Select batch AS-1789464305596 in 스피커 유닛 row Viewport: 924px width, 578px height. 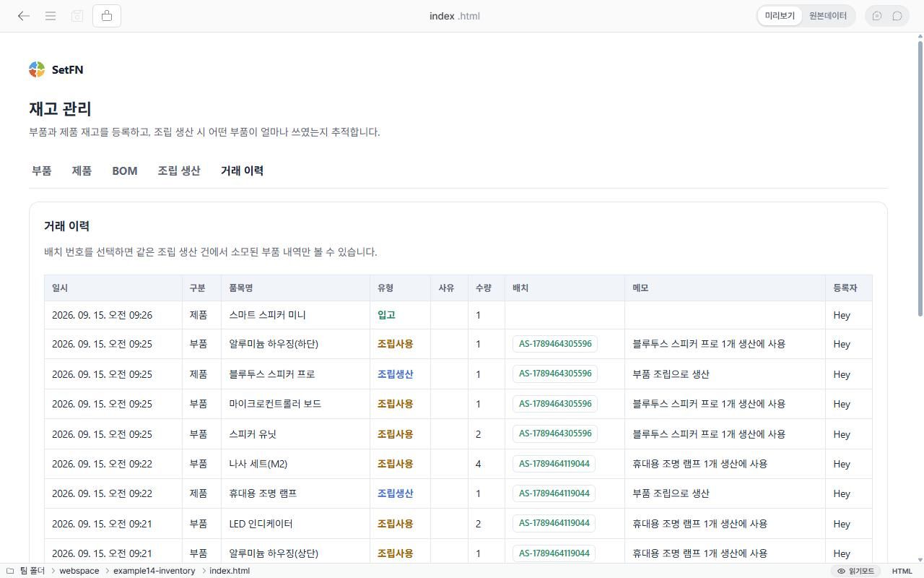click(555, 433)
